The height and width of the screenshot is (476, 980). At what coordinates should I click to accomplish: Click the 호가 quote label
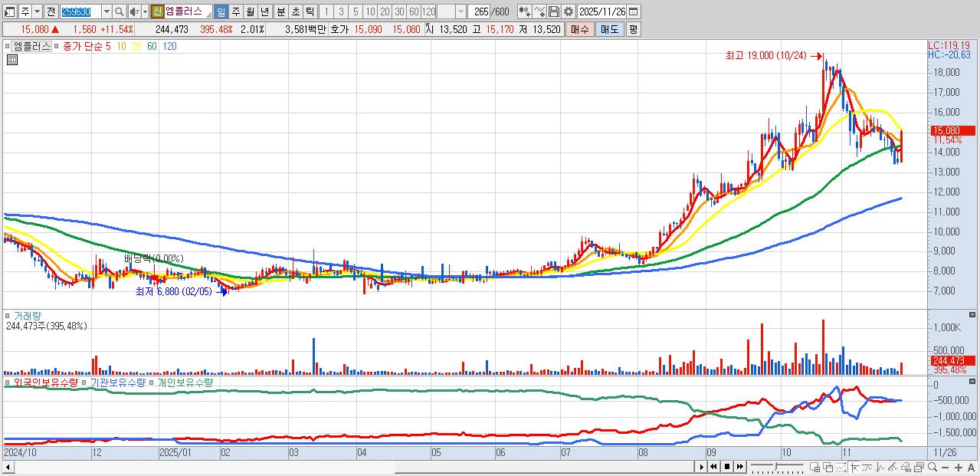(x=339, y=29)
